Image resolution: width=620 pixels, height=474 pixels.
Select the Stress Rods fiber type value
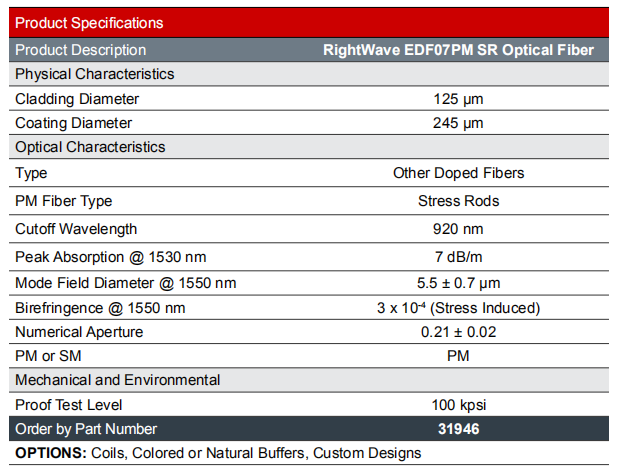pyautogui.click(x=458, y=201)
